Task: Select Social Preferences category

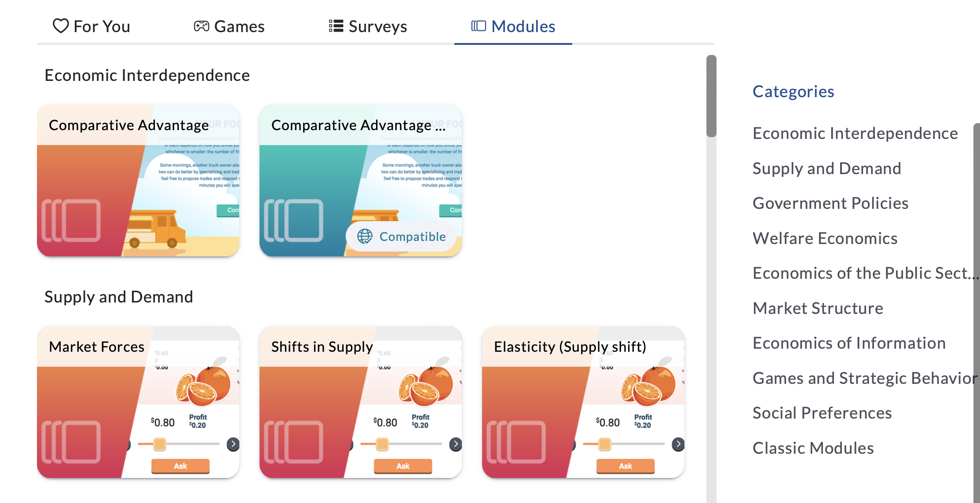Action: 822,413
